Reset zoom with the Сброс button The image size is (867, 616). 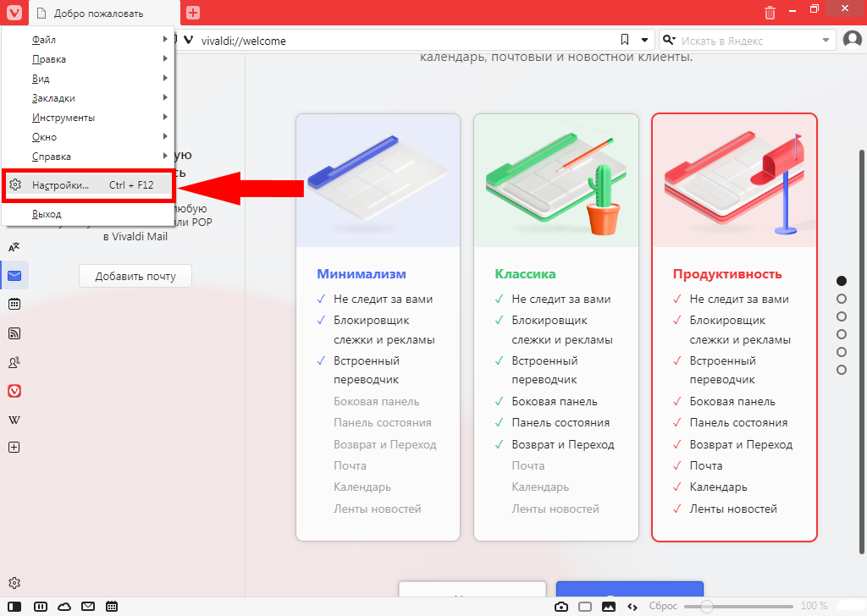point(663,607)
